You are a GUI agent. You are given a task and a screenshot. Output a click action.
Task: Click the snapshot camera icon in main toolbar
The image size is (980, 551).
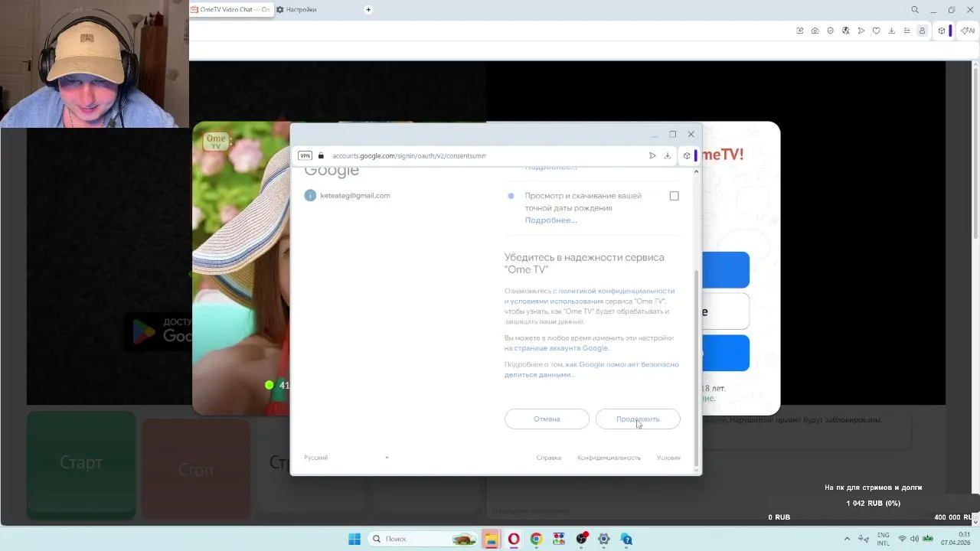point(815,31)
